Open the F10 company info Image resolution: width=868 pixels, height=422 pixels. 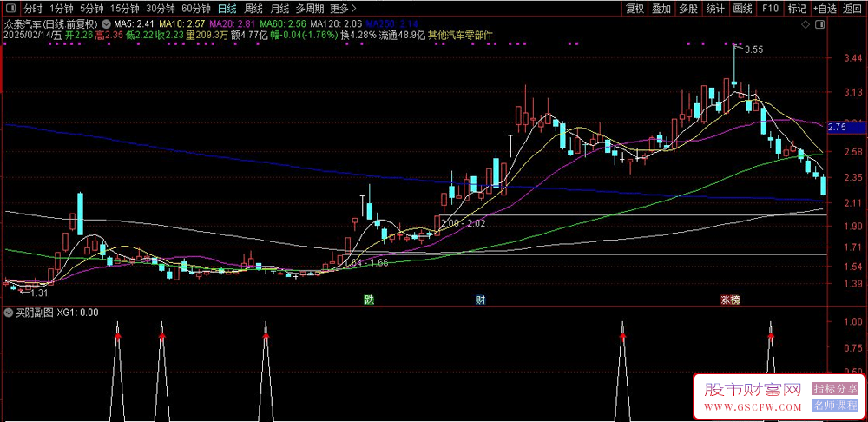[x=770, y=9]
